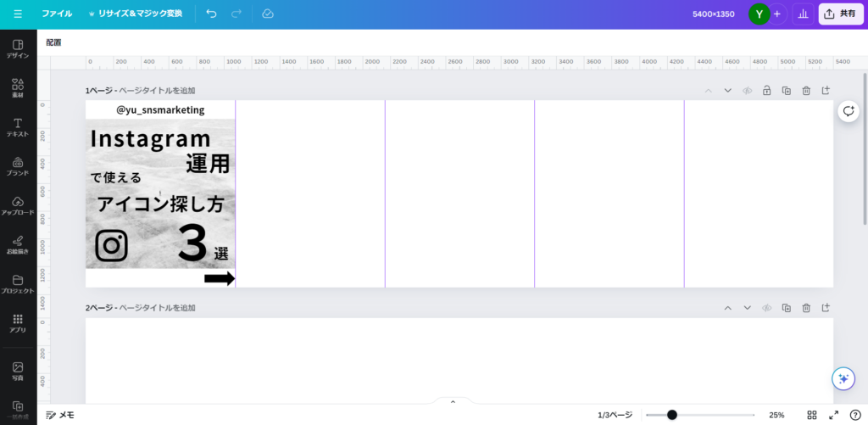Click the 配置 position button

pos(53,42)
